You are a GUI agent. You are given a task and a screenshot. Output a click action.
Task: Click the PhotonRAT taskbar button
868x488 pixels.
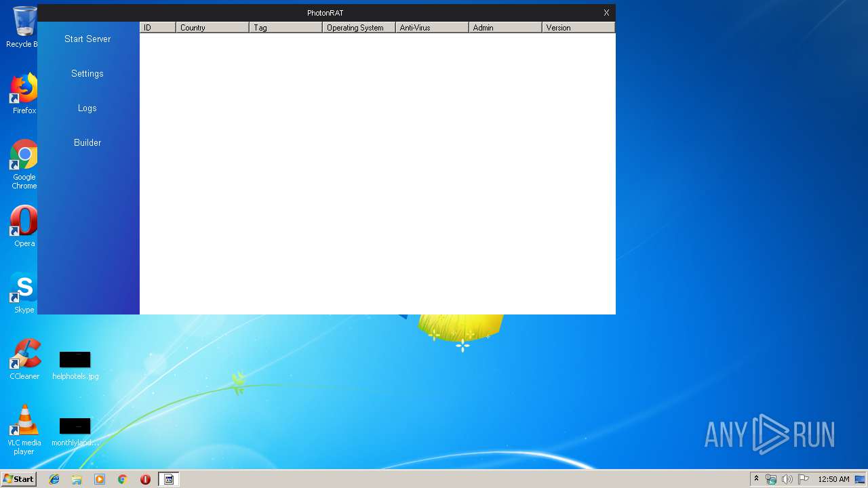click(x=169, y=479)
